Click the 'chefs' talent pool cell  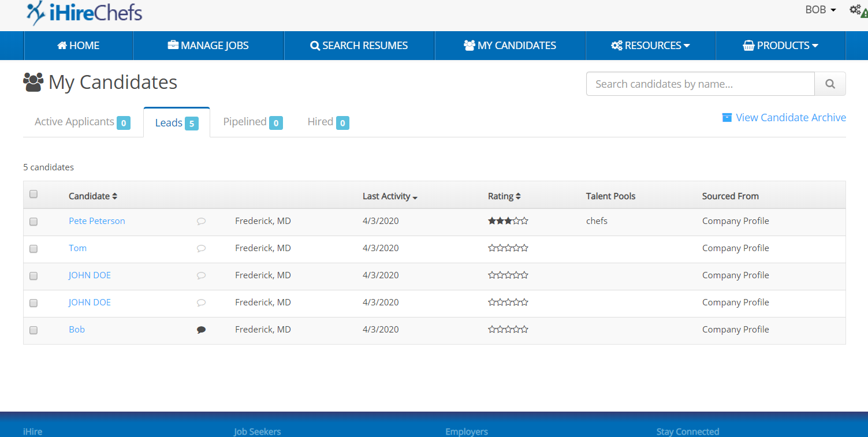click(x=597, y=221)
